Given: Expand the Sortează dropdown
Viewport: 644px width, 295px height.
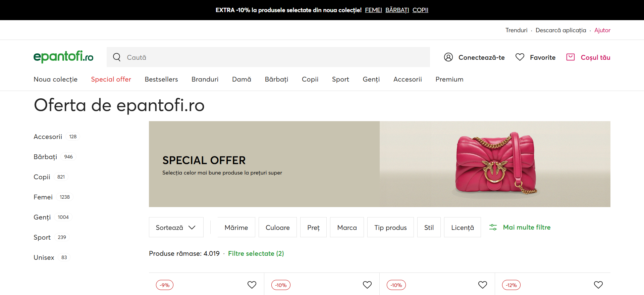Looking at the screenshot, I should pos(176,227).
